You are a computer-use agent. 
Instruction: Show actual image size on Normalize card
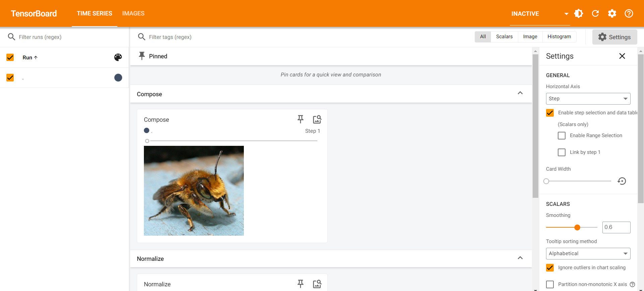point(317,284)
